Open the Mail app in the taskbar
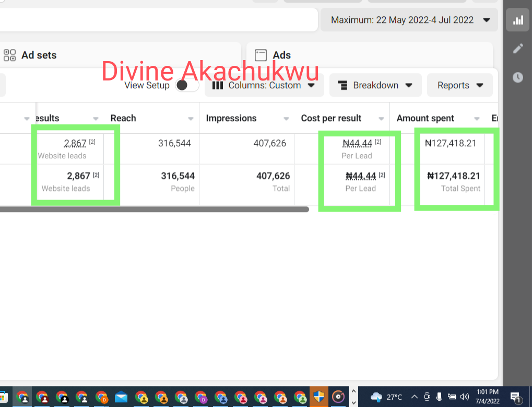Viewport: 532px width, 407px height. coord(121,397)
